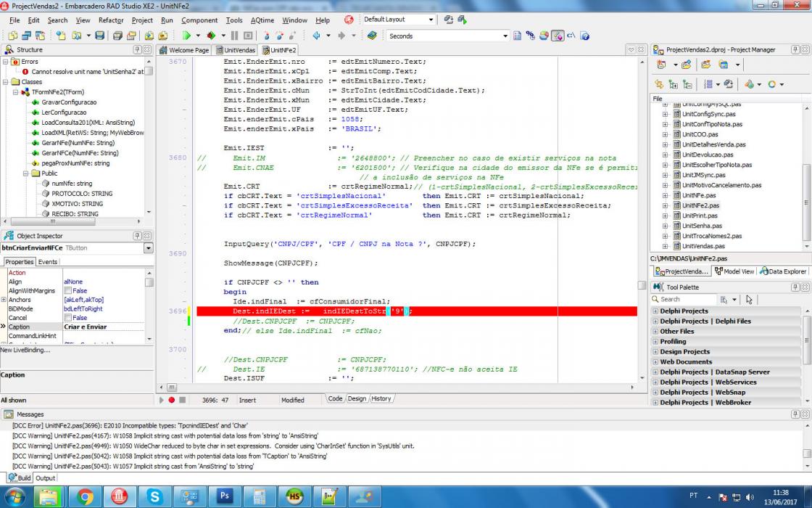Click the Skype icon in taskbar

pyautogui.click(x=154, y=496)
